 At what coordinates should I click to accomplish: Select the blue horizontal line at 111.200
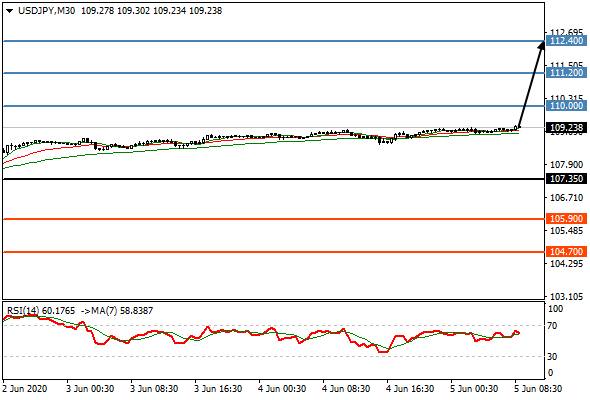tap(274, 73)
